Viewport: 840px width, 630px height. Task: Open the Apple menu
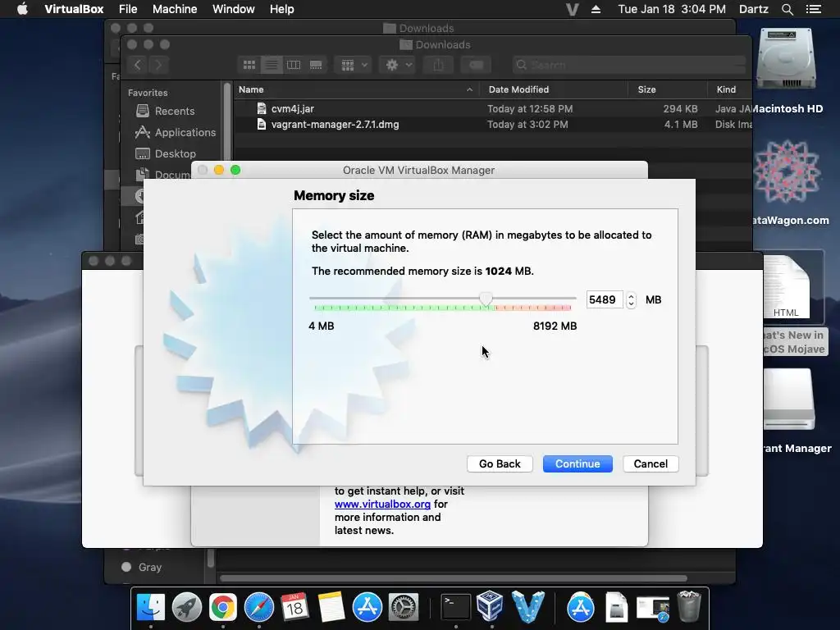pos(22,9)
